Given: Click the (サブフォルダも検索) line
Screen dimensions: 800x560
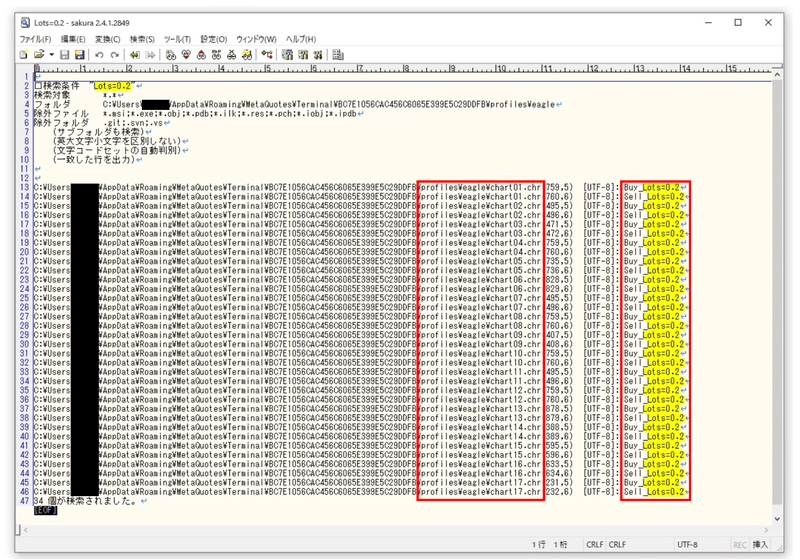Looking at the screenshot, I should click(x=102, y=132).
